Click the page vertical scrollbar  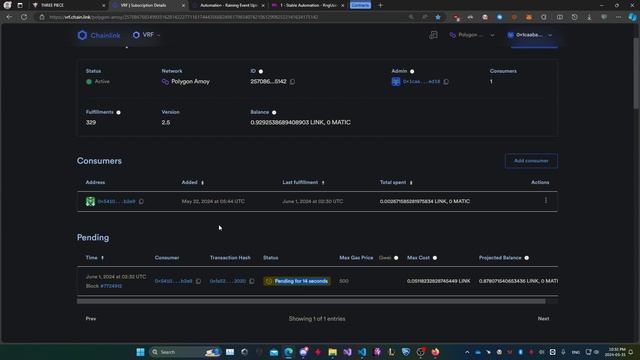tap(636, 73)
